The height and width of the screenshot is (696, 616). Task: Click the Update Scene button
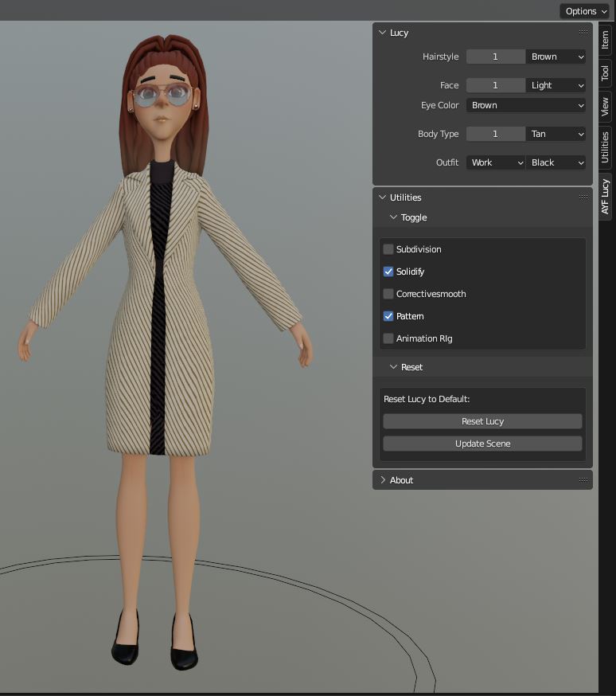coord(482,444)
